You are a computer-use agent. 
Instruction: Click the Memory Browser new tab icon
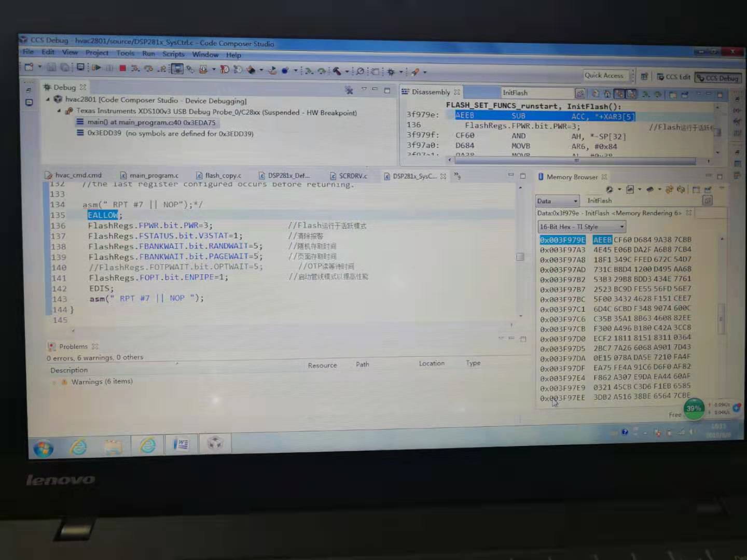(x=696, y=190)
